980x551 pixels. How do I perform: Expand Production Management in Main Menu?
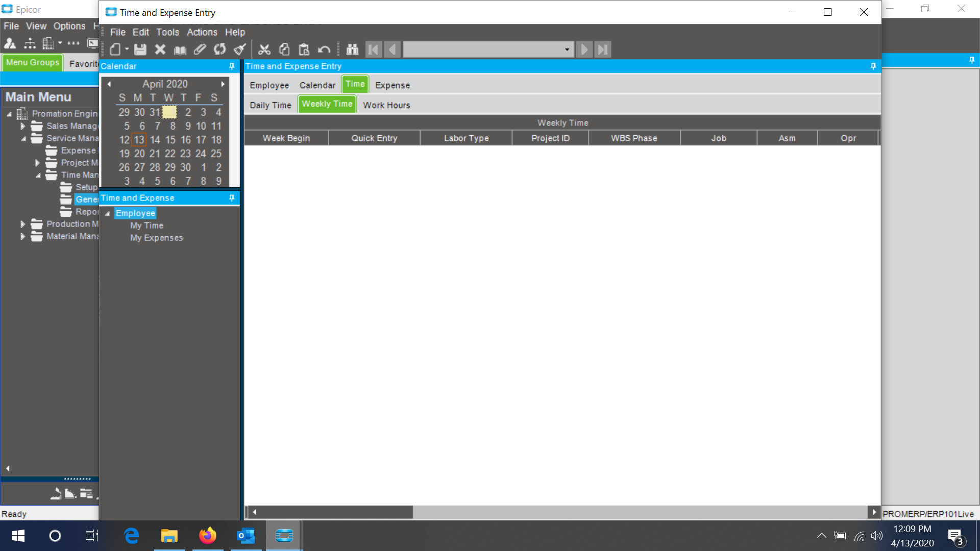coord(22,224)
